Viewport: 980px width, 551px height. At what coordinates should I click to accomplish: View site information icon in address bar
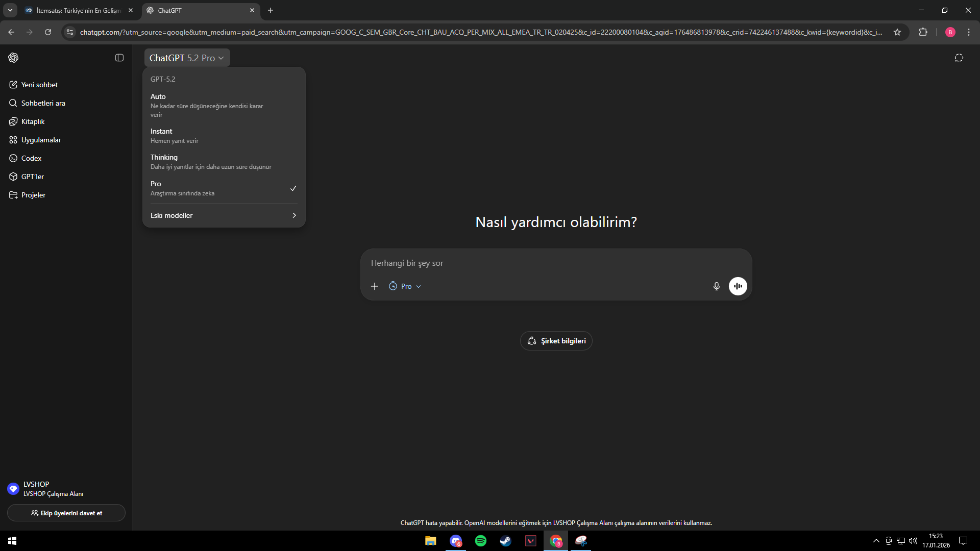70,32
